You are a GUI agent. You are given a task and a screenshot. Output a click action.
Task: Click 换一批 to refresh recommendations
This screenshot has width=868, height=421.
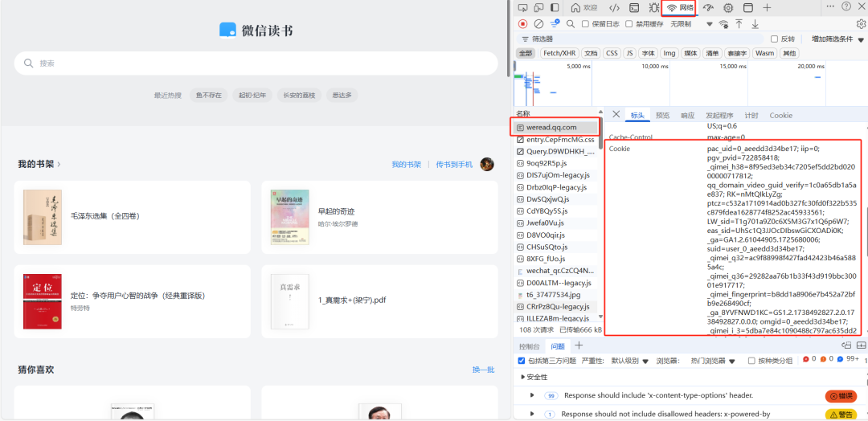tap(483, 370)
